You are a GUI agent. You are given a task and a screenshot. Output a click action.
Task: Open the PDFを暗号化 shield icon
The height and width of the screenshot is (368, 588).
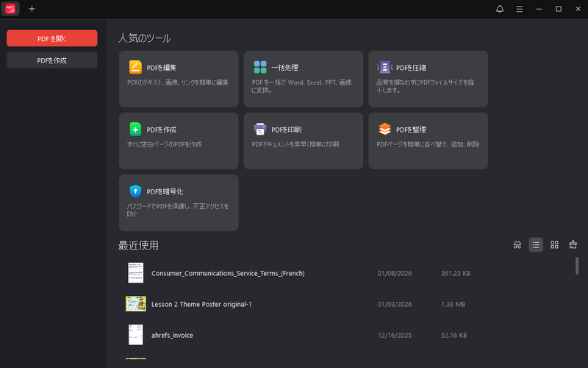pyautogui.click(x=135, y=191)
